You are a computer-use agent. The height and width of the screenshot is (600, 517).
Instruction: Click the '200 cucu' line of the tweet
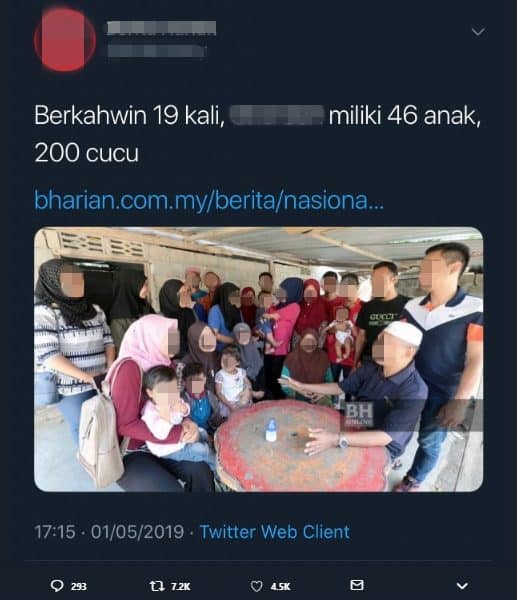[86, 153]
